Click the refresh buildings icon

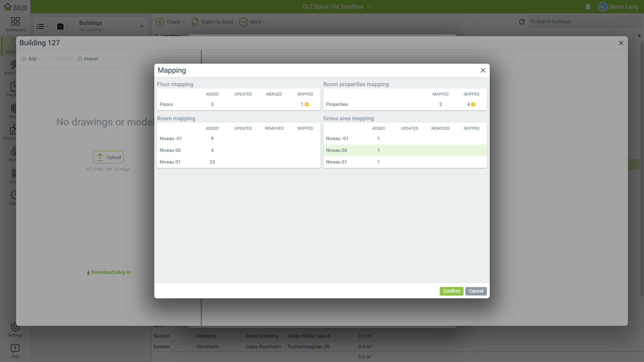click(522, 22)
